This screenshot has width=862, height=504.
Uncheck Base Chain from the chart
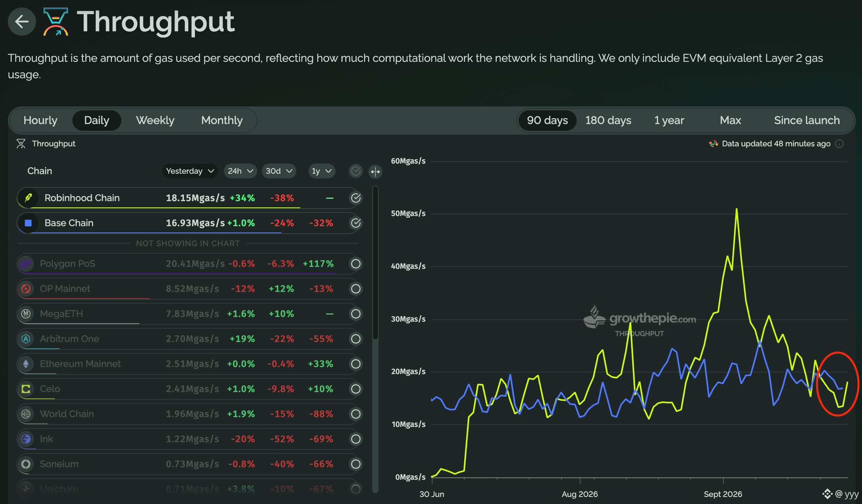point(356,223)
